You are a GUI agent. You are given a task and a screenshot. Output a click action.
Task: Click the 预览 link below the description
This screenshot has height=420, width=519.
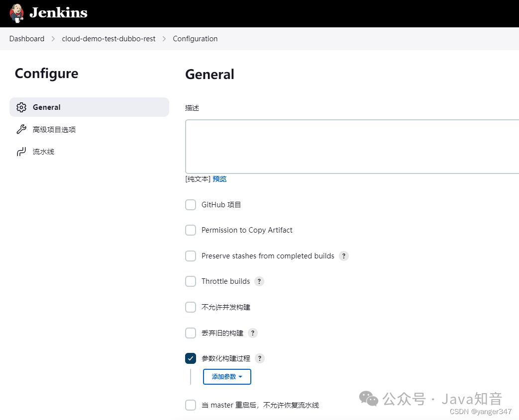coord(219,178)
